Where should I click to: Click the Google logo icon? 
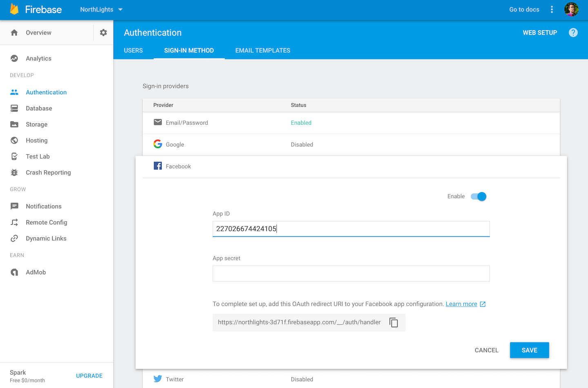click(x=158, y=144)
